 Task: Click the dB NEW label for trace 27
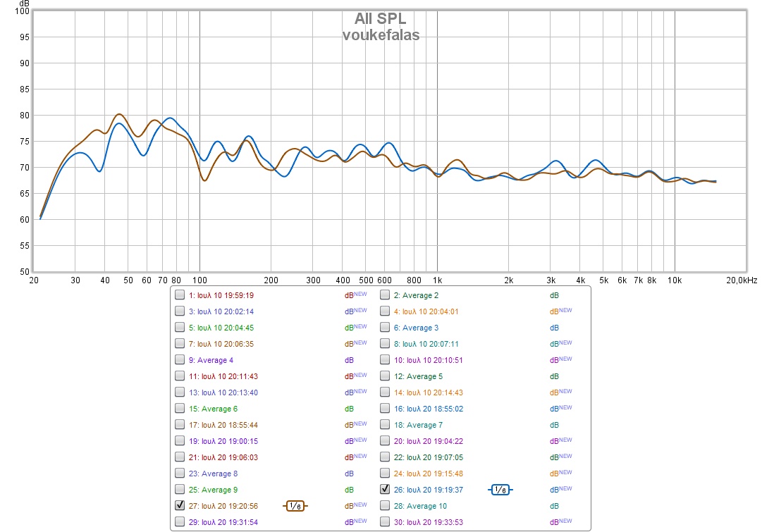(x=356, y=506)
